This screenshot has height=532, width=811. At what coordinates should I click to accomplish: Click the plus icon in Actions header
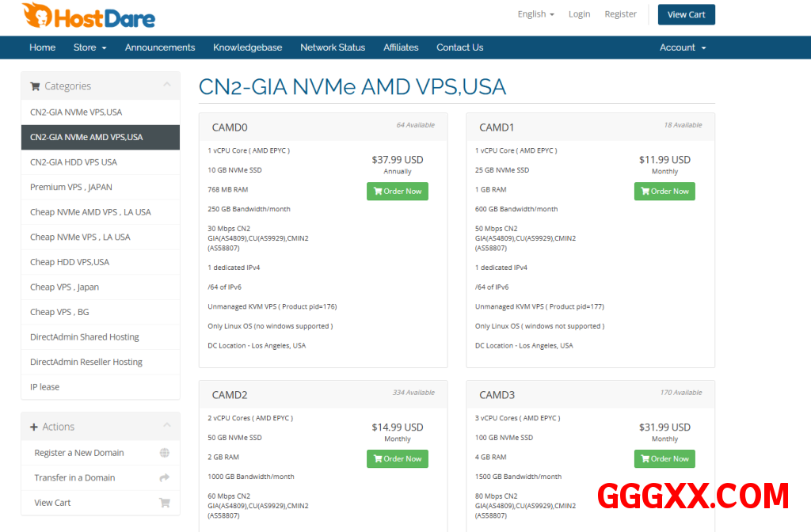[34, 427]
